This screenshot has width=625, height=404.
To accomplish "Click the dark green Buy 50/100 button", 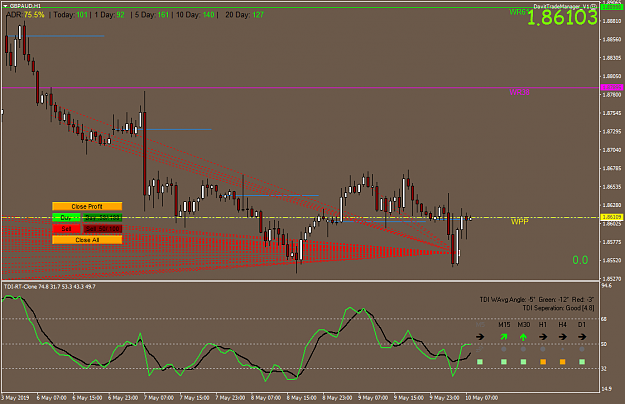I will [102, 218].
